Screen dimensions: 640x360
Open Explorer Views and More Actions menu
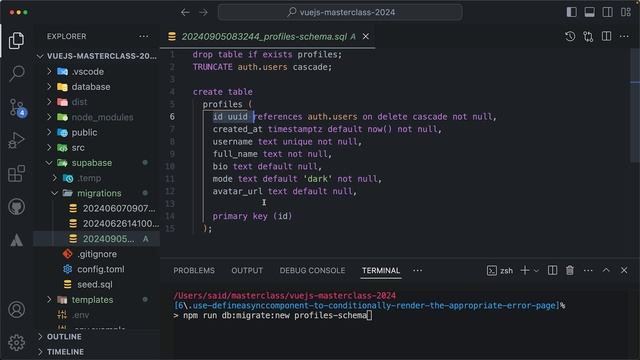pyautogui.click(x=144, y=36)
